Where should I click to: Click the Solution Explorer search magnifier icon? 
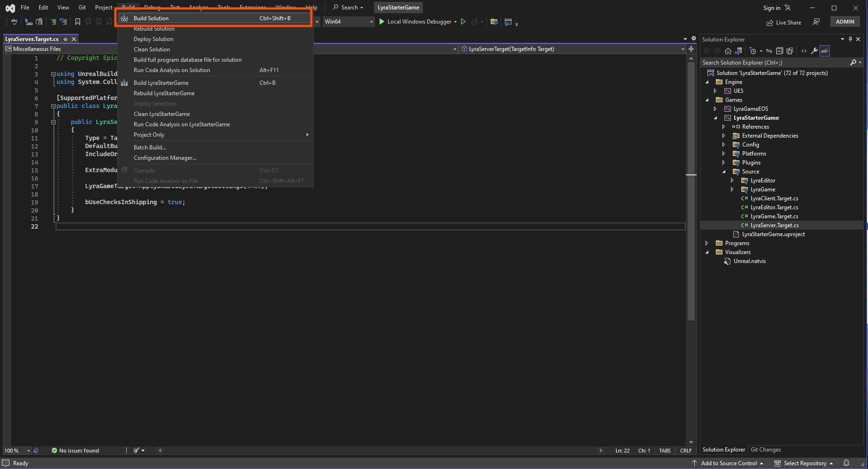tap(853, 62)
